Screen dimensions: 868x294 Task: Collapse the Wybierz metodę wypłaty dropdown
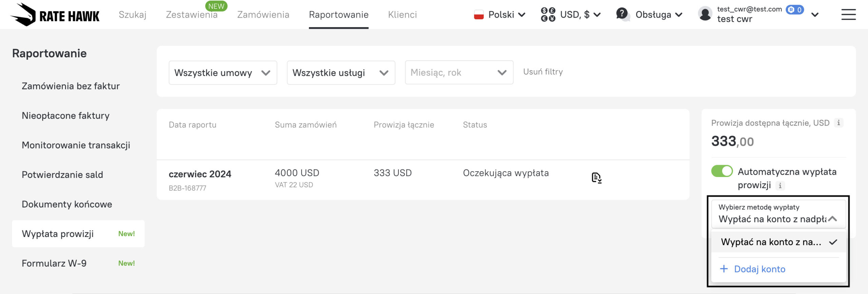tap(832, 219)
